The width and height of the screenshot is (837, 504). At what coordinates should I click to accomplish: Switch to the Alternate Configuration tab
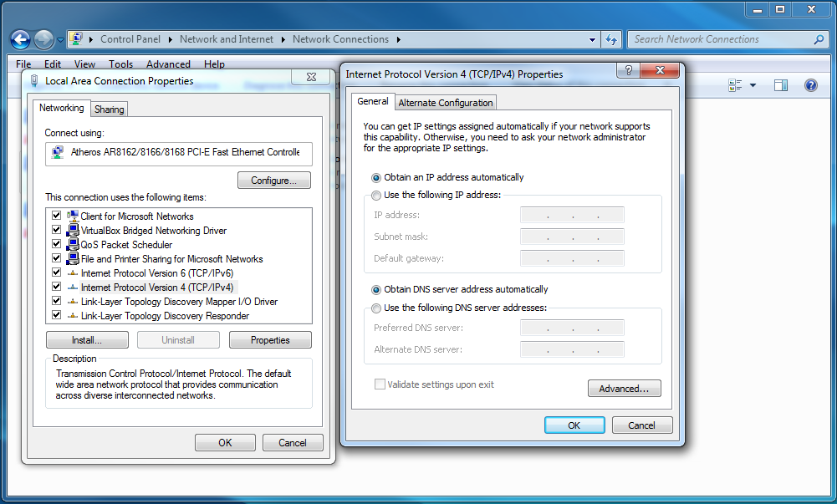[x=446, y=103]
